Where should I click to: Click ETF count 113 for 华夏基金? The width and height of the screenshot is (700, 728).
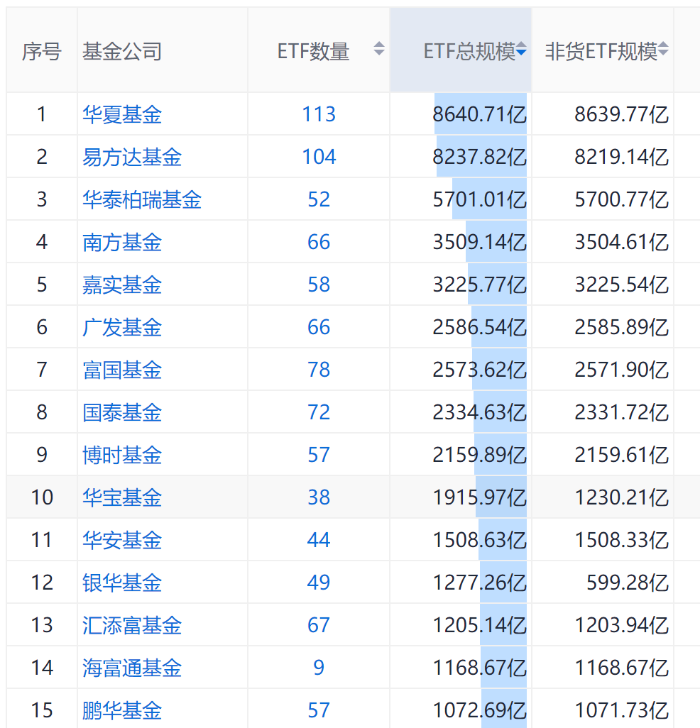(319, 114)
